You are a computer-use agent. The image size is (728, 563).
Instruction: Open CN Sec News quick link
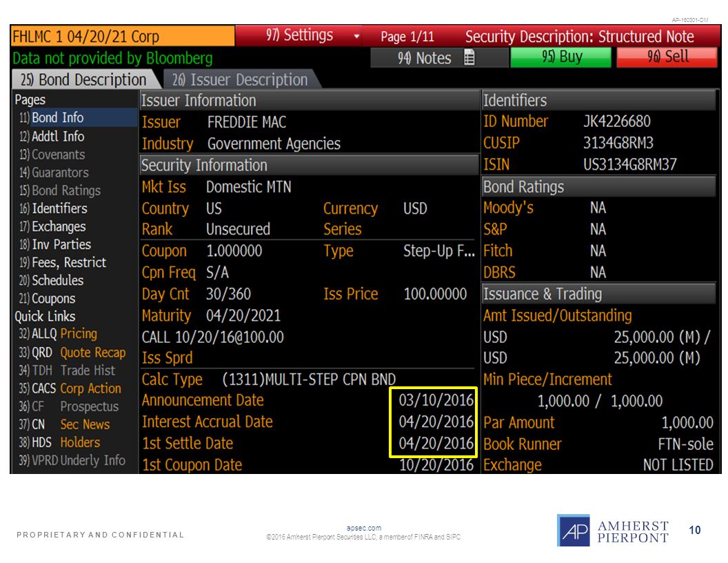point(64,424)
